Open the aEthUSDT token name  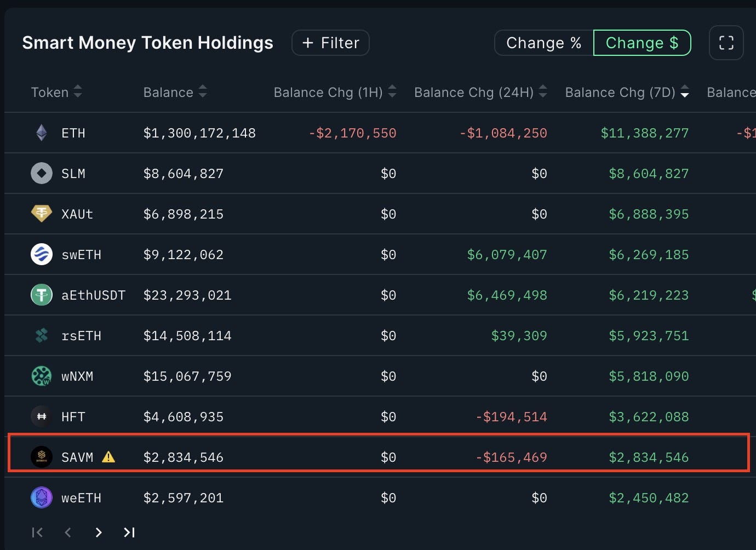point(94,295)
